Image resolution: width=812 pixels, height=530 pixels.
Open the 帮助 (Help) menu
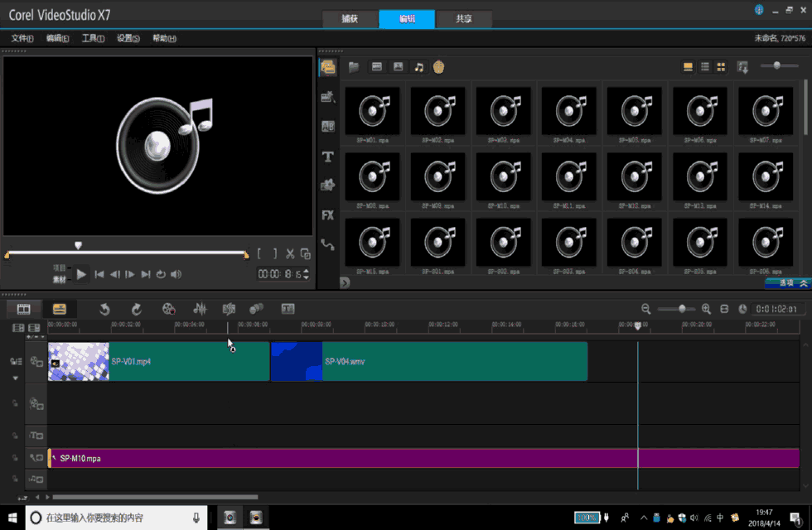164,38
